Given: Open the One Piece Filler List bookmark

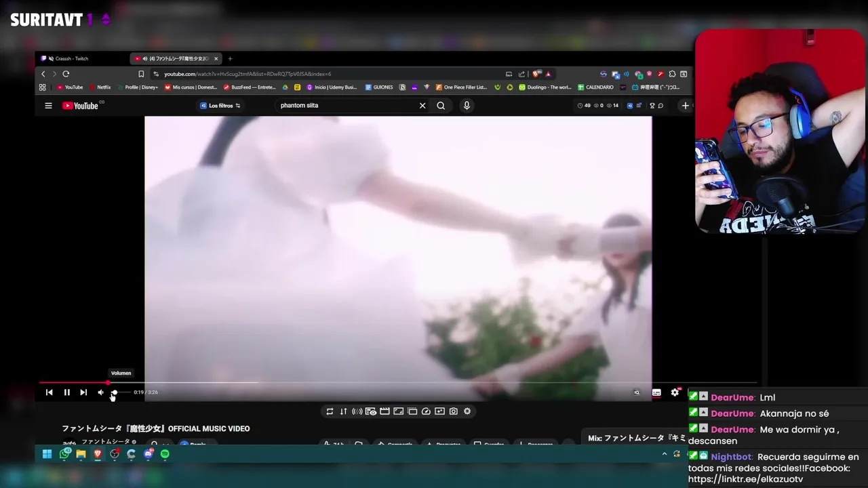Looking at the screenshot, I should pyautogui.click(x=461, y=87).
